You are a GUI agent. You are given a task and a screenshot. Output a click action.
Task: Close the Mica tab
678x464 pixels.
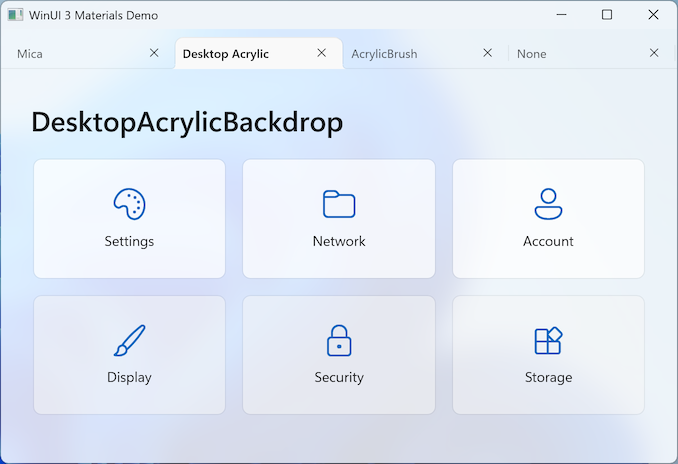pyautogui.click(x=154, y=53)
